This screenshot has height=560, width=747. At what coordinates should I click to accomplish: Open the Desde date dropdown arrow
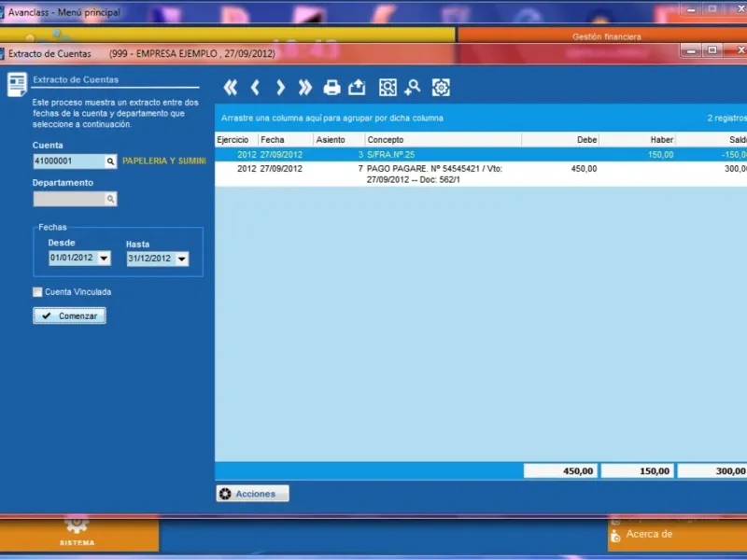104,259
